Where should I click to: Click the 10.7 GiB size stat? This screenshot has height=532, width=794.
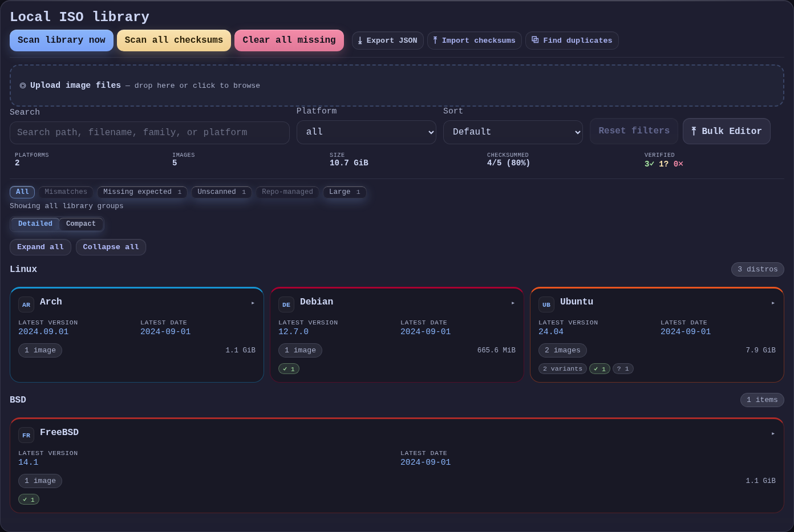(349, 163)
